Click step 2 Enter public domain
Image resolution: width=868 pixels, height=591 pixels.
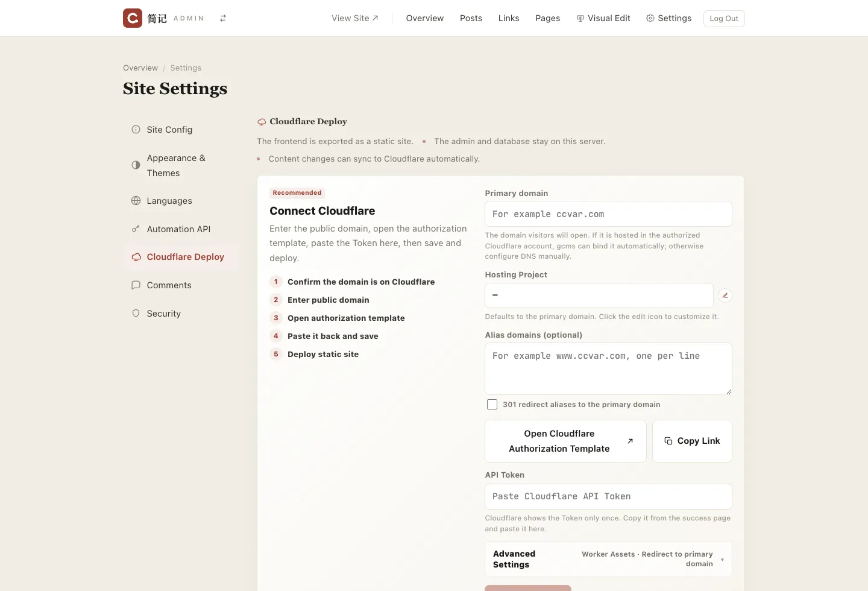point(319,300)
